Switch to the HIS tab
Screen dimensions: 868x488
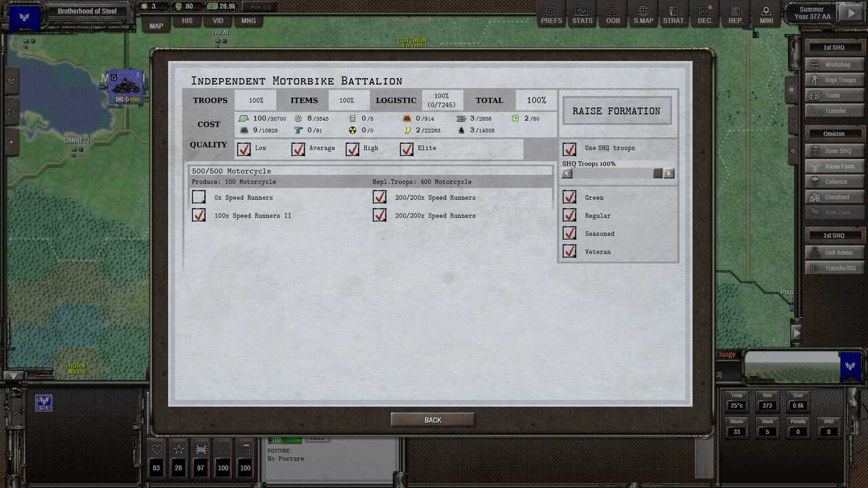[187, 21]
